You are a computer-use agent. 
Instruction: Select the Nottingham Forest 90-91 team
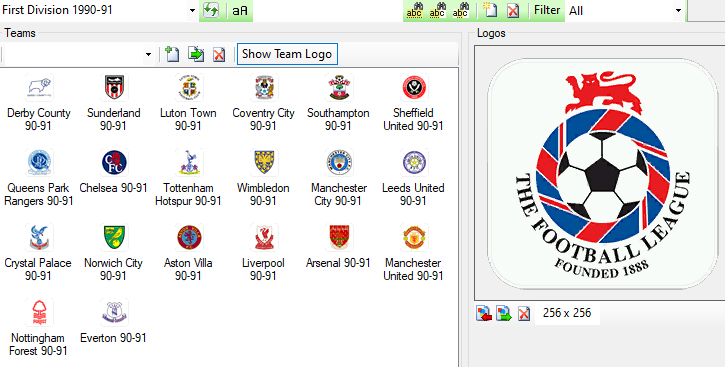[39, 328]
